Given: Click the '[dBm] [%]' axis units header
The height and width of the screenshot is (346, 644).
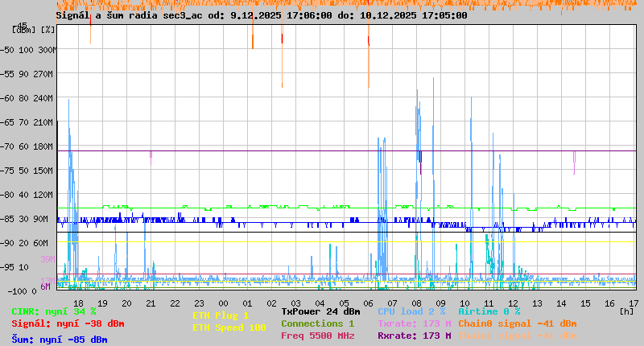Looking at the screenshot, I should pos(34,30).
